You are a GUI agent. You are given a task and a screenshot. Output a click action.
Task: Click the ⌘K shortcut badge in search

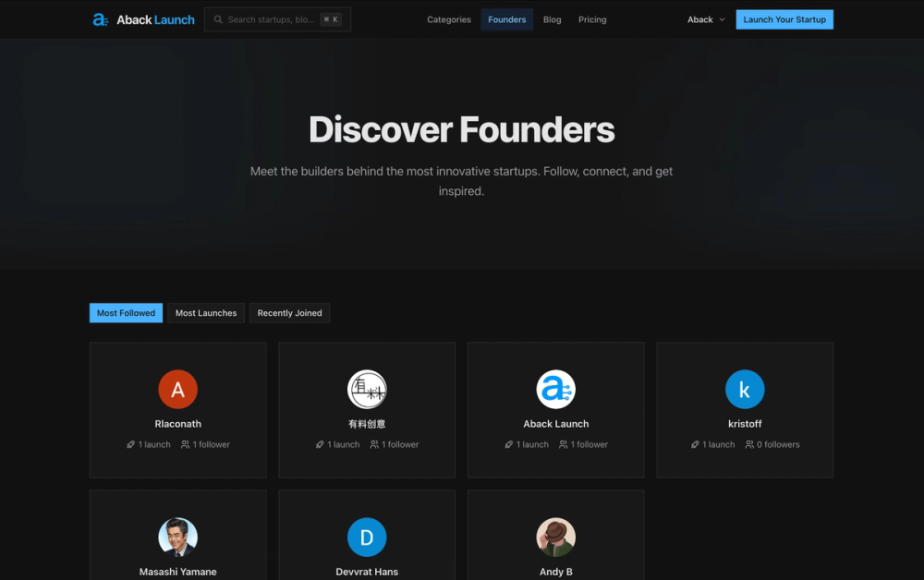point(331,19)
